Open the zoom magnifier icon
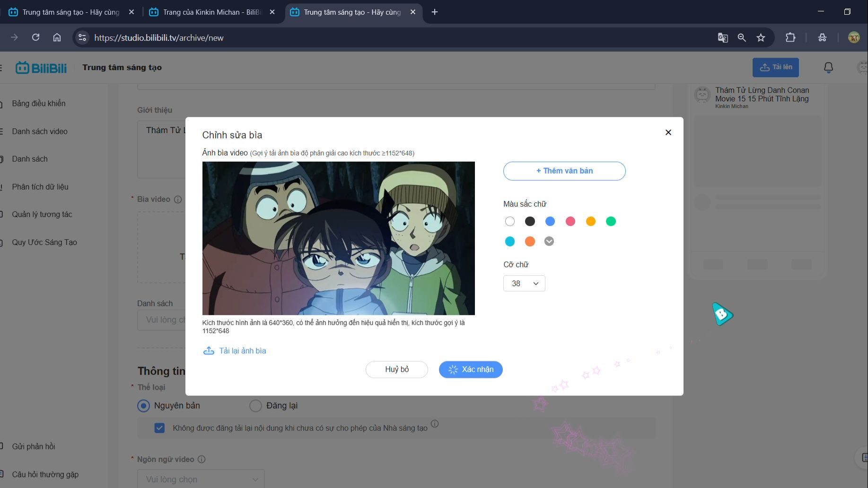 (x=741, y=37)
